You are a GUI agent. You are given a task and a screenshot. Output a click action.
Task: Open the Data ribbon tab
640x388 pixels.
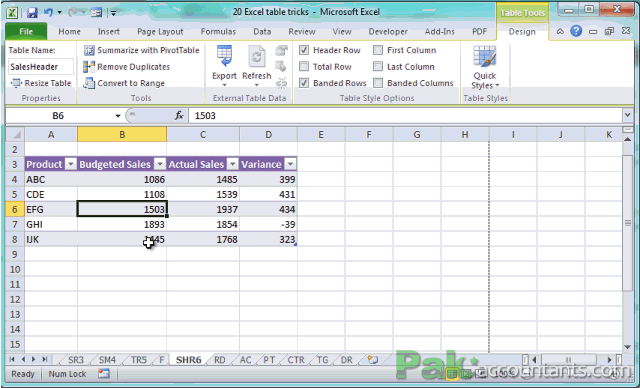[262, 31]
